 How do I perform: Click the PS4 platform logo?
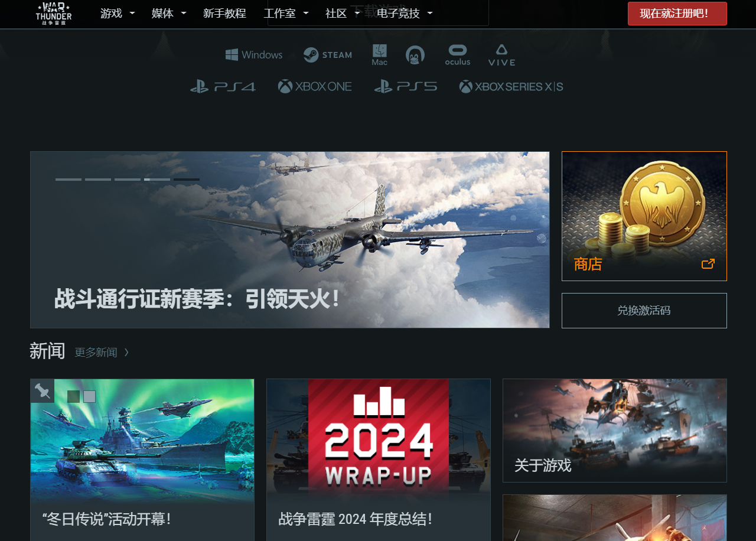click(223, 87)
